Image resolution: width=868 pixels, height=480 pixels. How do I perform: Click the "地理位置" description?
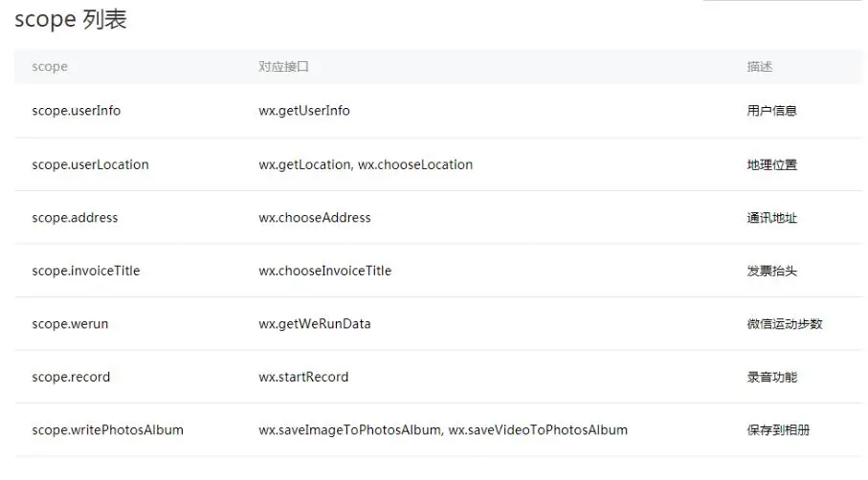pos(771,164)
